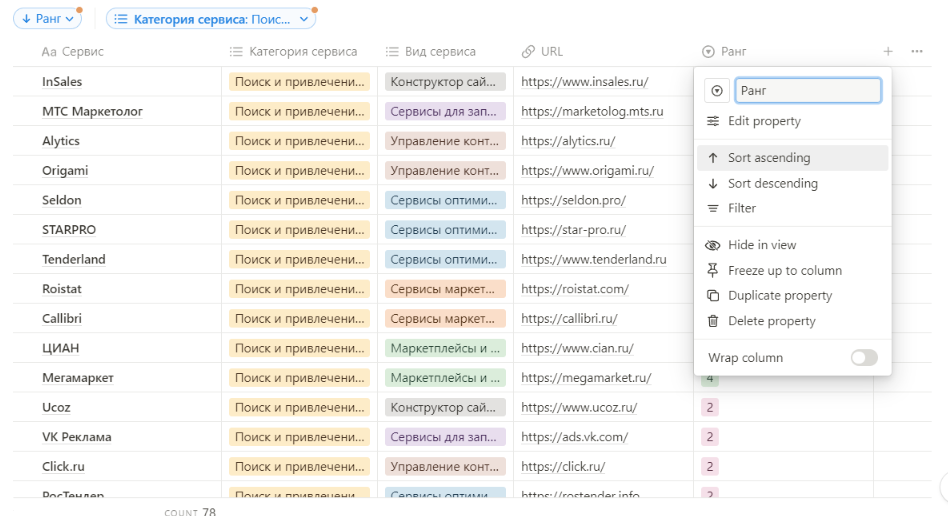Click the Delete property trash icon

click(713, 321)
